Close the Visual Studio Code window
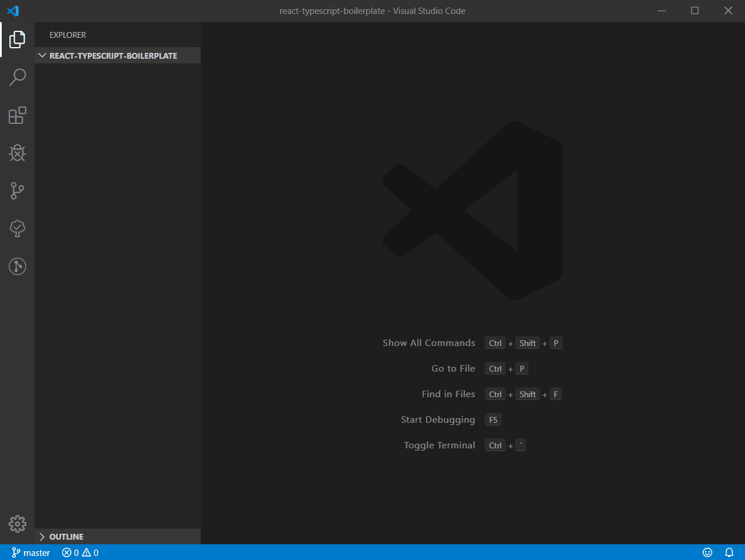Screen dimensions: 745x560 (728, 11)
